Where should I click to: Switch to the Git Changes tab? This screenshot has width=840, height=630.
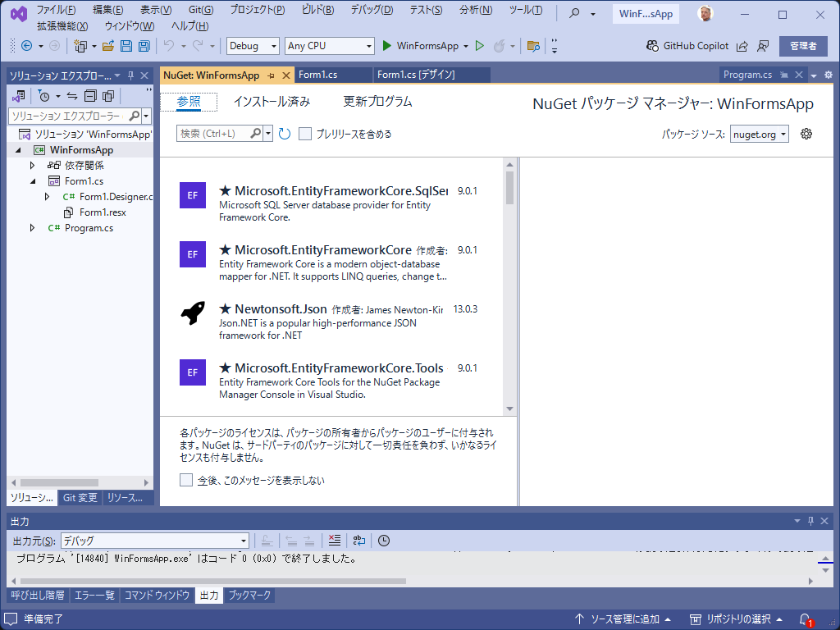coord(80,498)
